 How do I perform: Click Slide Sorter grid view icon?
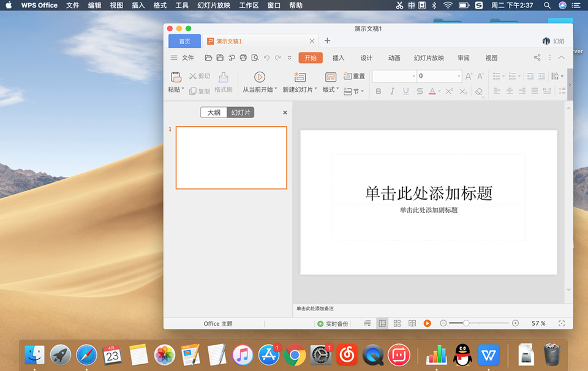[x=397, y=323]
